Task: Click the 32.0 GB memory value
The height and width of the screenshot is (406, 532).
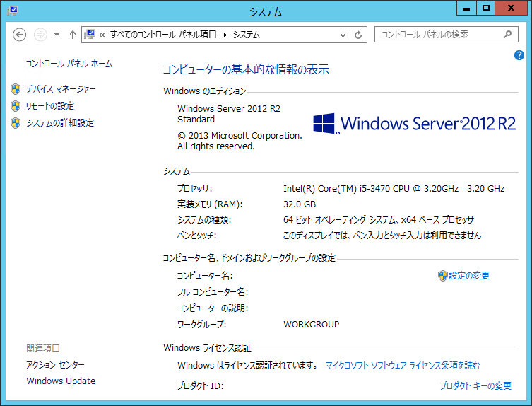Action: pyautogui.click(x=300, y=204)
